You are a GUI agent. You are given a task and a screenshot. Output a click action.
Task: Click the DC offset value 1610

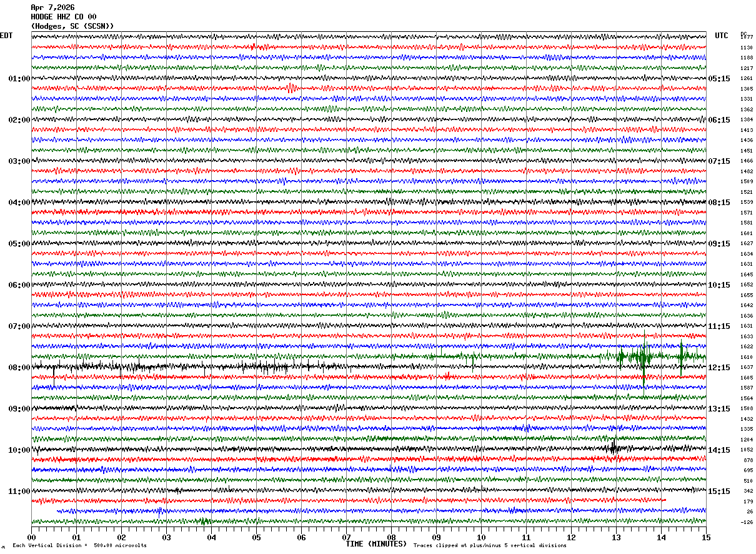click(747, 357)
